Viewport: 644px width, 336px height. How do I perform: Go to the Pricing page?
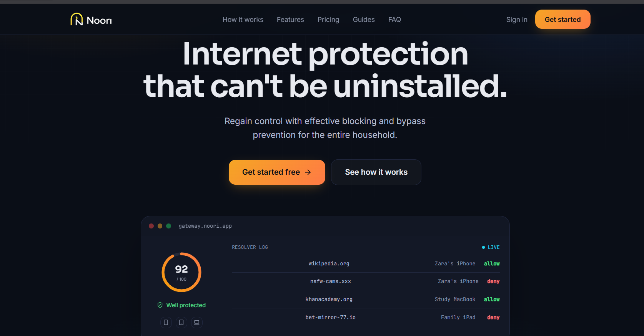pos(328,20)
